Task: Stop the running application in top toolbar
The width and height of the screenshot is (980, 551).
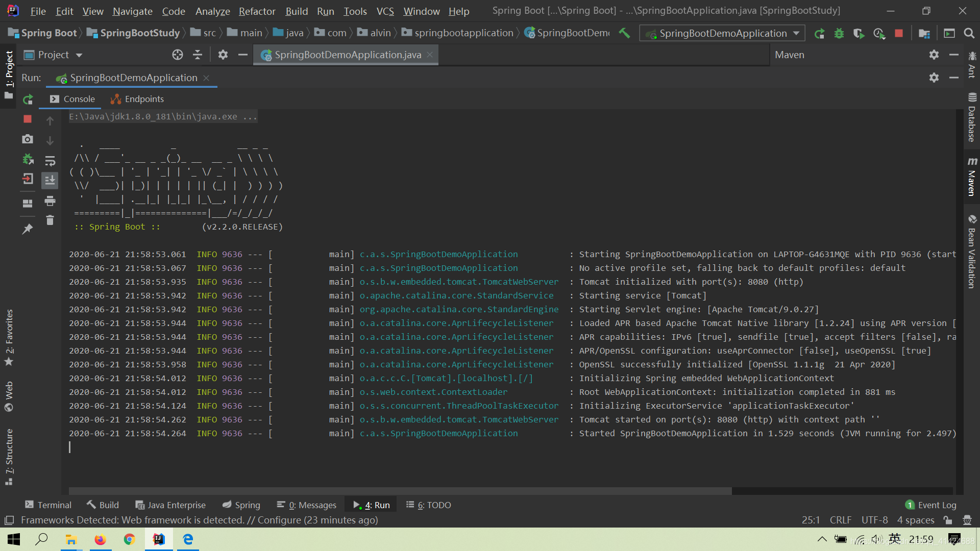Action: (x=899, y=33)
